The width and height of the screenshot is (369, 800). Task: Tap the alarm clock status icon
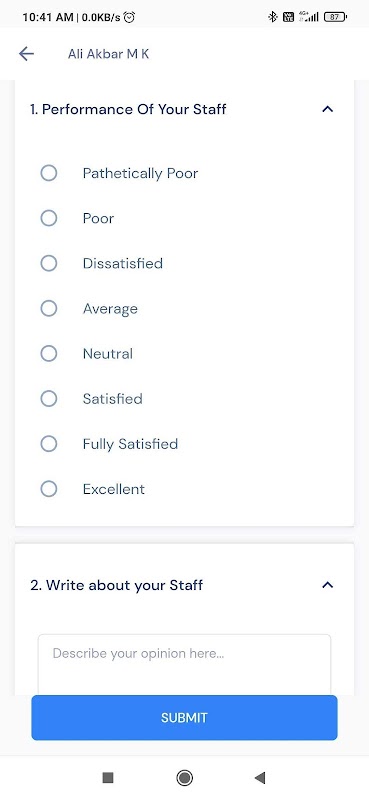[130, 17]
